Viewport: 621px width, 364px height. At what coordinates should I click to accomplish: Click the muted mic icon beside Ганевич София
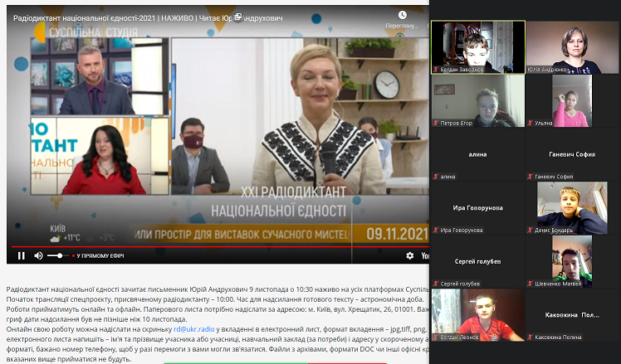[x=531, y=177]
